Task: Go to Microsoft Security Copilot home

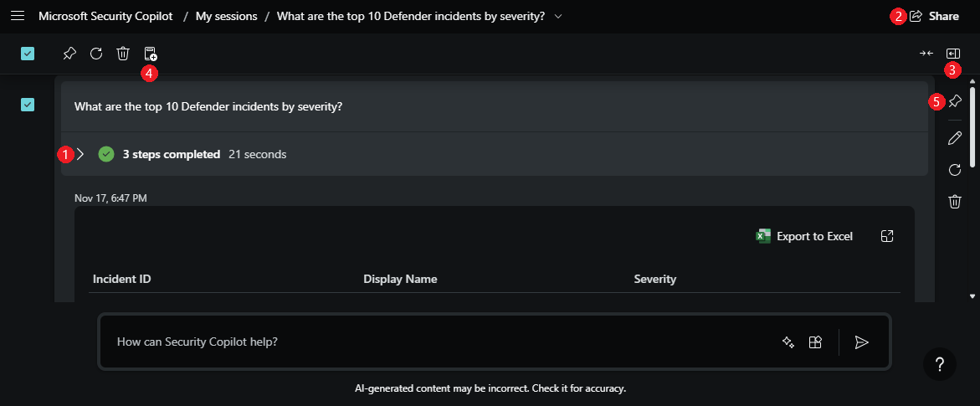Action: coord(105,16)
